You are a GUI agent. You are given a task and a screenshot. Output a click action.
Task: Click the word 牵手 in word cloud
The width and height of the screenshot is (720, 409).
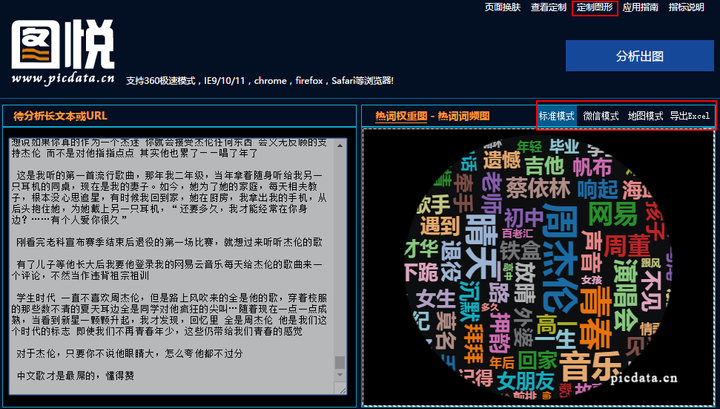click(463, 192)
